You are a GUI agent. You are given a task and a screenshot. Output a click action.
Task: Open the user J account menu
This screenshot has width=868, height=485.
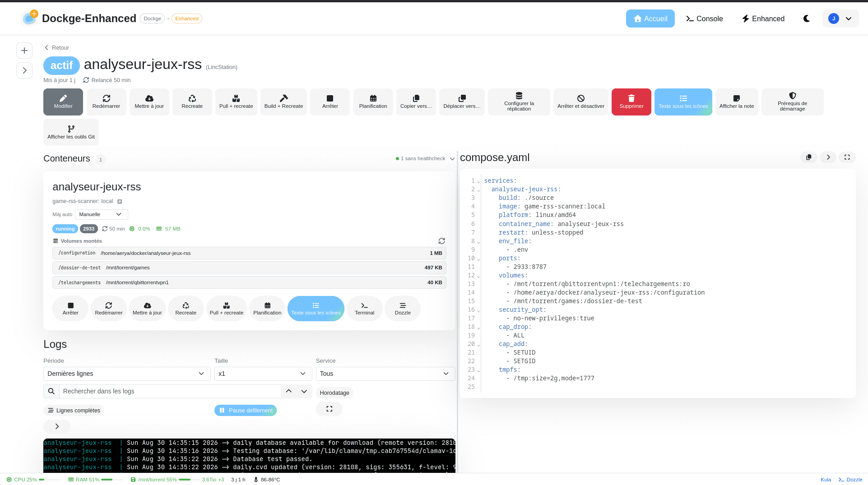tap(840, 18)
